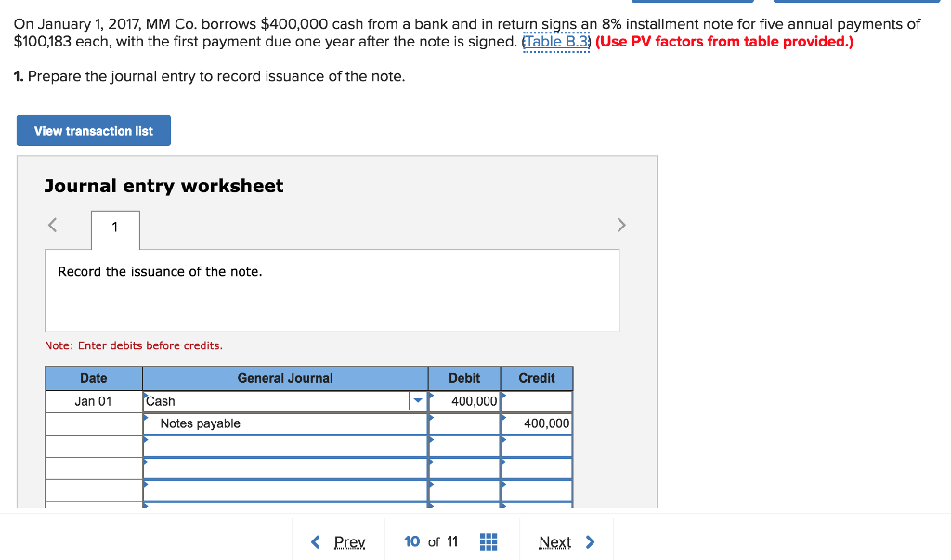Open the account dropdown on the Cash row
This screenshot has height=560, width=951.
pyautogui.click(x=417, y=400)
